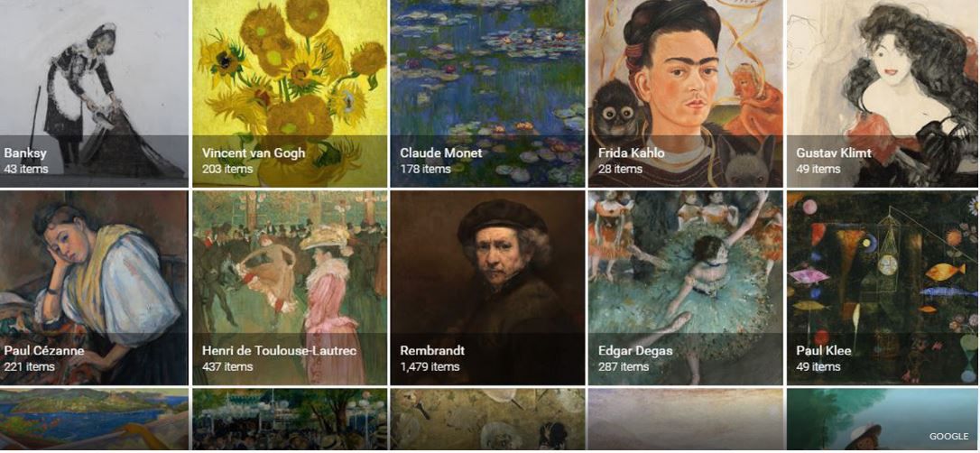Image resolution: width=980 pixels, height=453 pixels.
Task: Open the partially visible crowded park scene tile
Action: pyautogui.click(x=290, y=420)
